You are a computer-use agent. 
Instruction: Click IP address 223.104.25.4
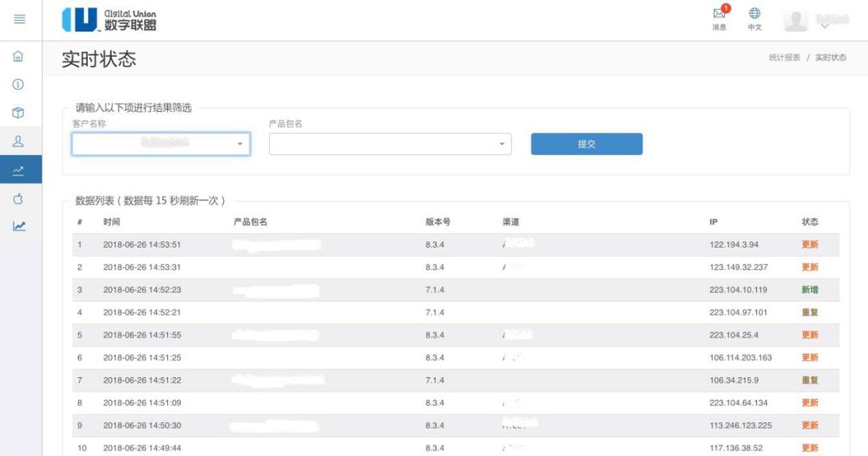734,335
